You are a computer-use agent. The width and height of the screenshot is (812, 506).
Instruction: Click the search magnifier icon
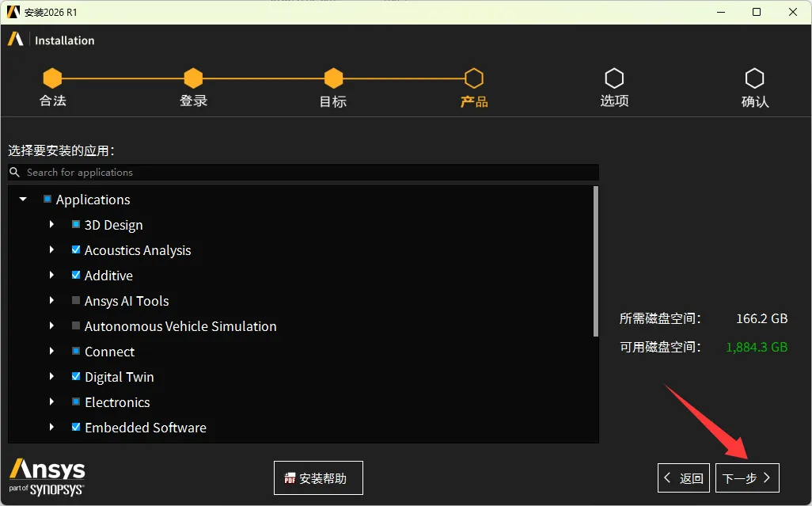click(x=14, y=172)
